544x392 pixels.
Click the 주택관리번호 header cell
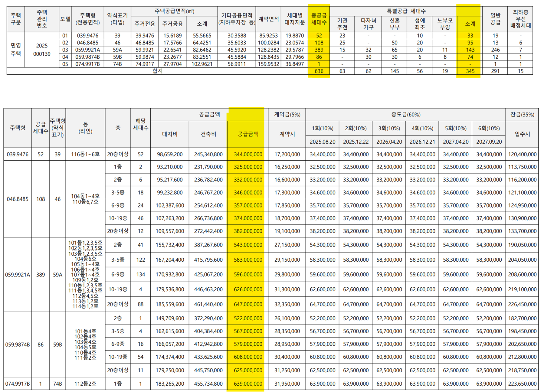pyautogui.click(x=42, y=19)
